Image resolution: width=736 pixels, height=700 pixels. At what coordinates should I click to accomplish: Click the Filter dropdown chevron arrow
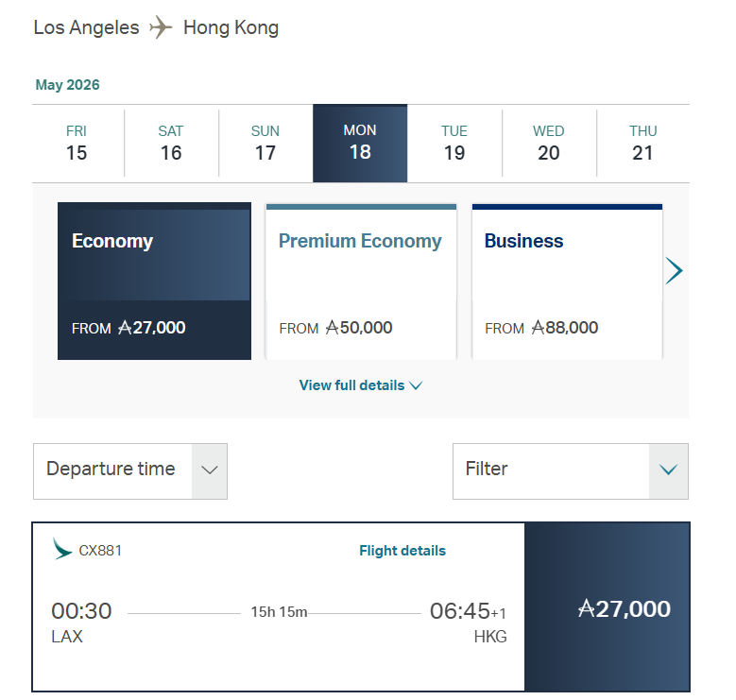(x=669, y=470)
